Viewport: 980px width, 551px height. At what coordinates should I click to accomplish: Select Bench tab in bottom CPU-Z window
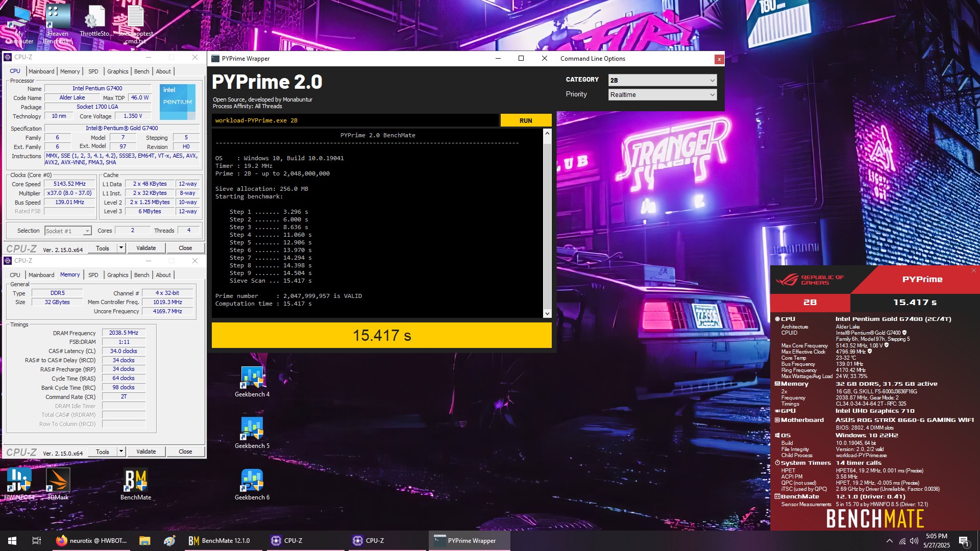142,275
